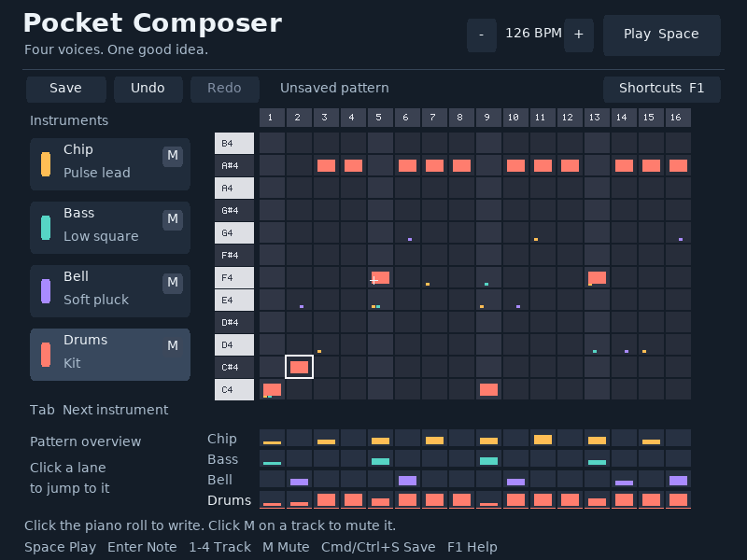
Task: Decrease tempo with the minus button
Action: [482, 35]
